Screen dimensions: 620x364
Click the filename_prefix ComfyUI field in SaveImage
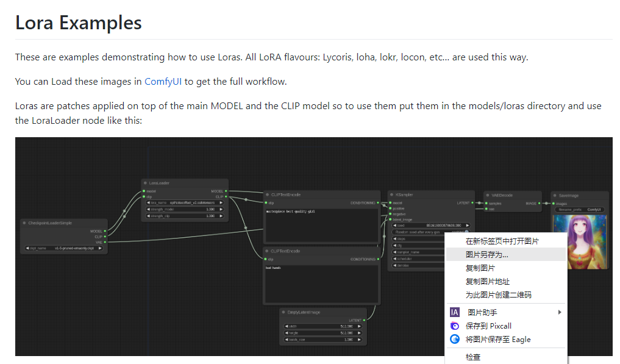579,210
